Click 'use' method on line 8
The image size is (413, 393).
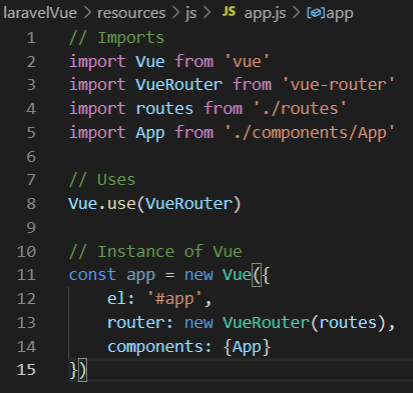tap(121, 203)
